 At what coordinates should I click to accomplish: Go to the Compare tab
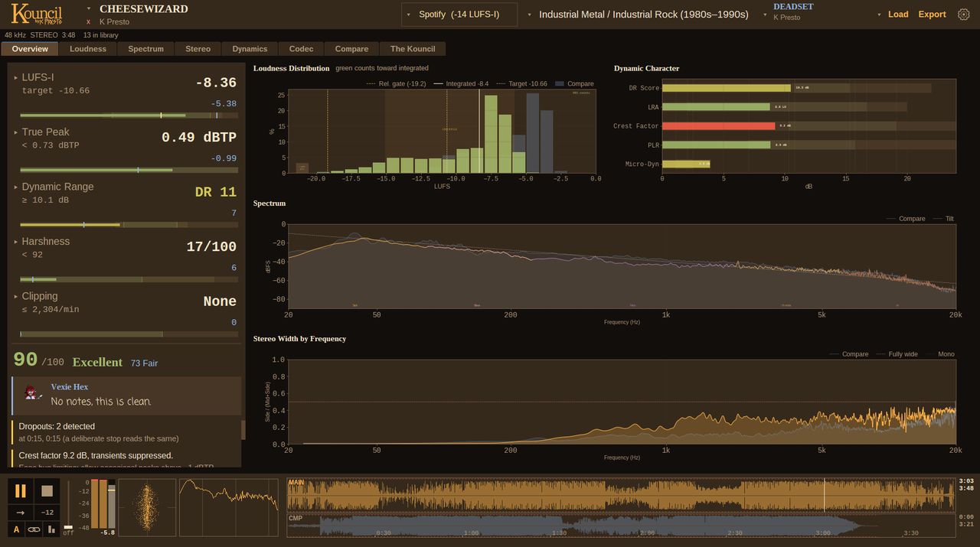coord(352,49)
